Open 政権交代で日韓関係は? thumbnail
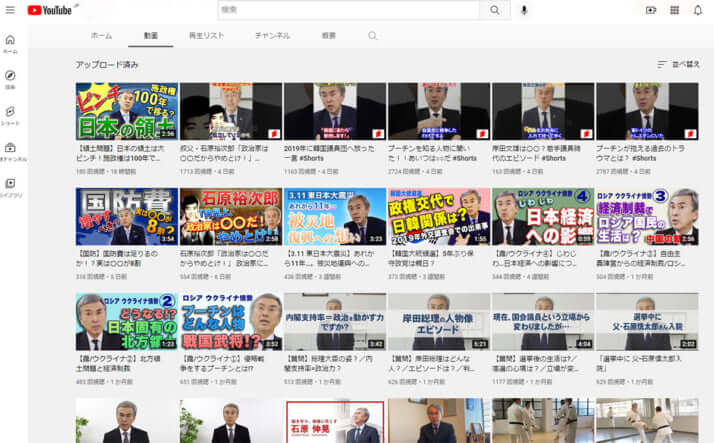This screenshot has height=443, width=714. 439,216
